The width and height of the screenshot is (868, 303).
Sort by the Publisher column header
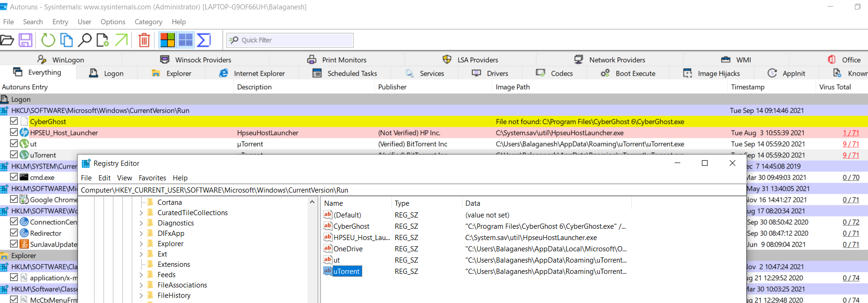click(x=392, y=87)
